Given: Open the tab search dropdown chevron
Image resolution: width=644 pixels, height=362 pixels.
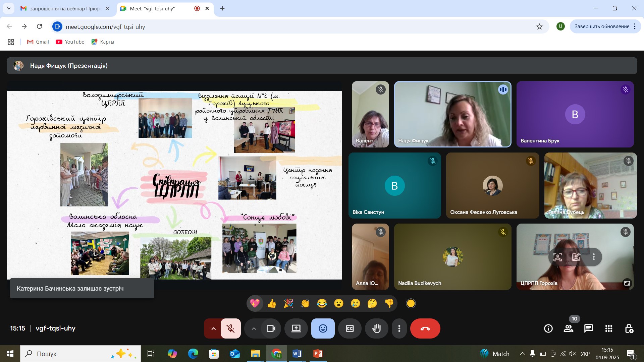Looking at the screenshot, I should [9, 8].
